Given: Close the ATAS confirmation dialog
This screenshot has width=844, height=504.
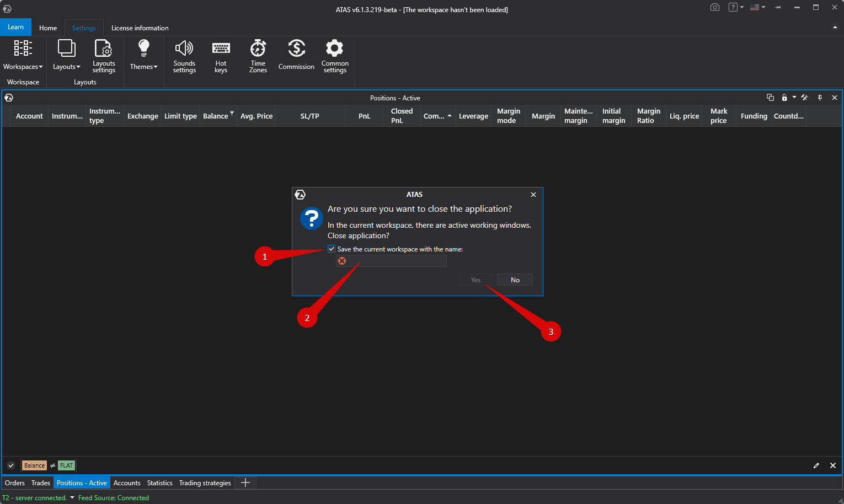Looking at the screenshot, I should (x=533, y=195).
